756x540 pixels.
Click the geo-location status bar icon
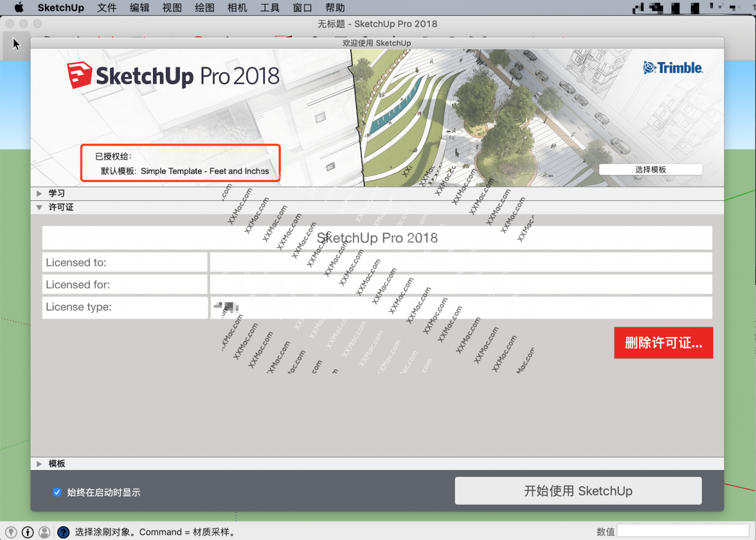tap(11, 532)
